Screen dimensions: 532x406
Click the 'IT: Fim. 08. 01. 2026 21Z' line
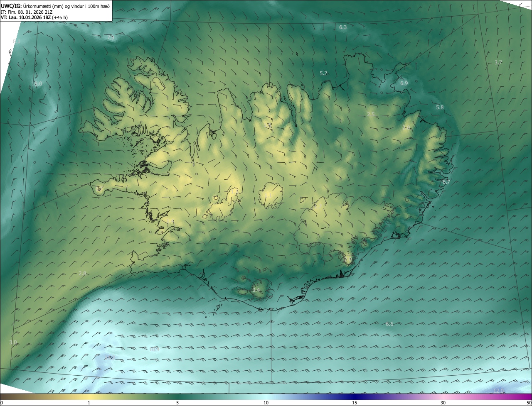26,12
